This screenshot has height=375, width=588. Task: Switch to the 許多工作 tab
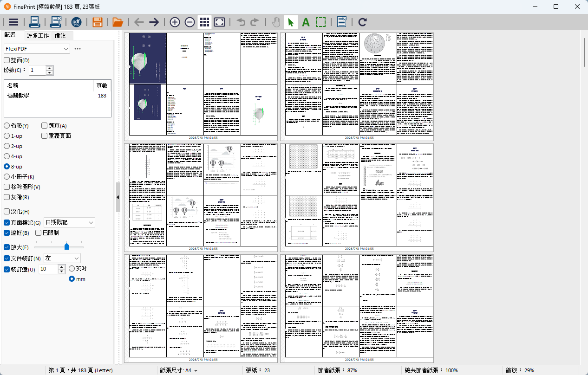pos(38,35)
